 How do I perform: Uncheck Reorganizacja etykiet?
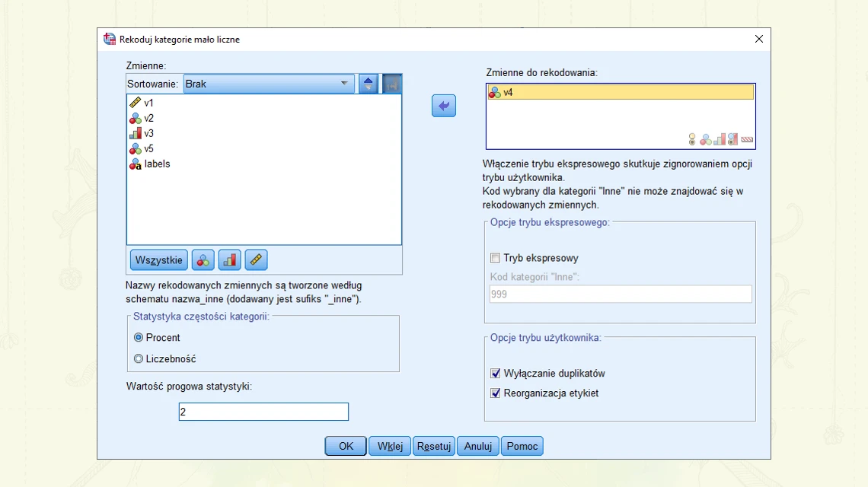click(x=496, y=393)
